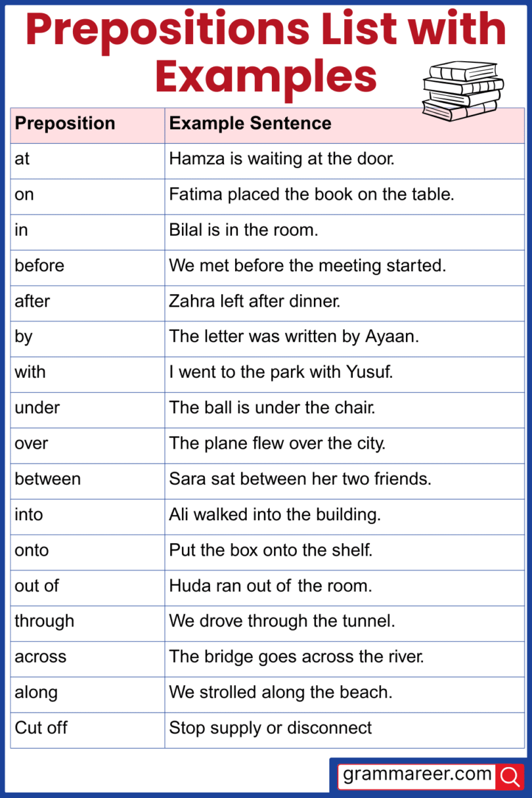Click the sentence about Zahra leaving
This screenshot has height=798, width=532.
click(254, 301)
